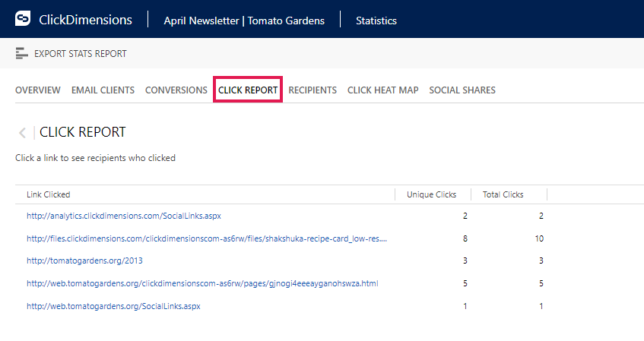
Task: Go to the Recipients tab
Action: click(x=312, y=90)
